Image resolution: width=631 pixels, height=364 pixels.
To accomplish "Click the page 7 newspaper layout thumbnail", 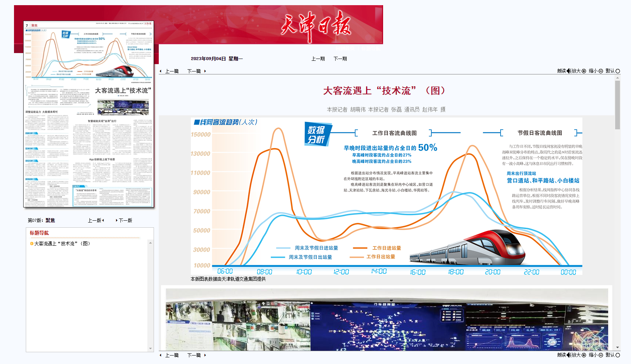I will point(89,114).
